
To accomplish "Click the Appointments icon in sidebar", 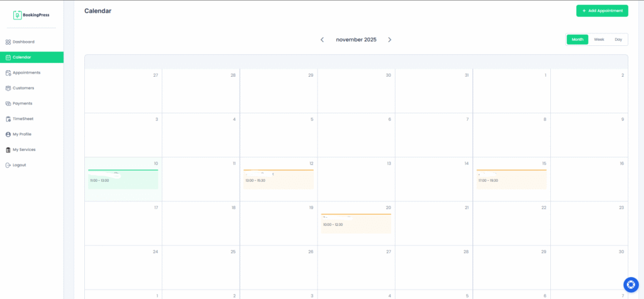I will [x=8, y=73].
